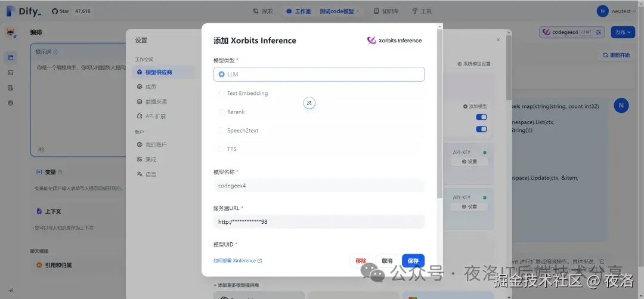Click the dialog vertical scrollbar
Screen dimensions: 644x299
(x=440, y=113)
